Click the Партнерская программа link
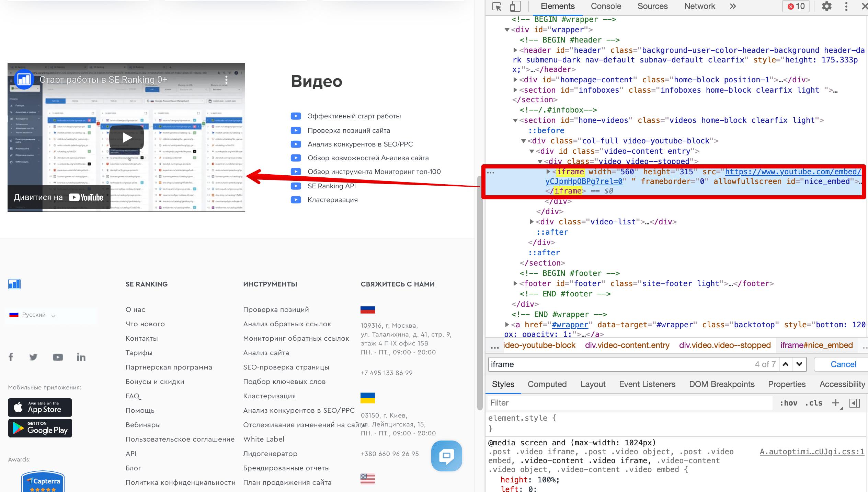Image resolution: width=868 pixels, height=492 pixels. click(x=169, y=367)
